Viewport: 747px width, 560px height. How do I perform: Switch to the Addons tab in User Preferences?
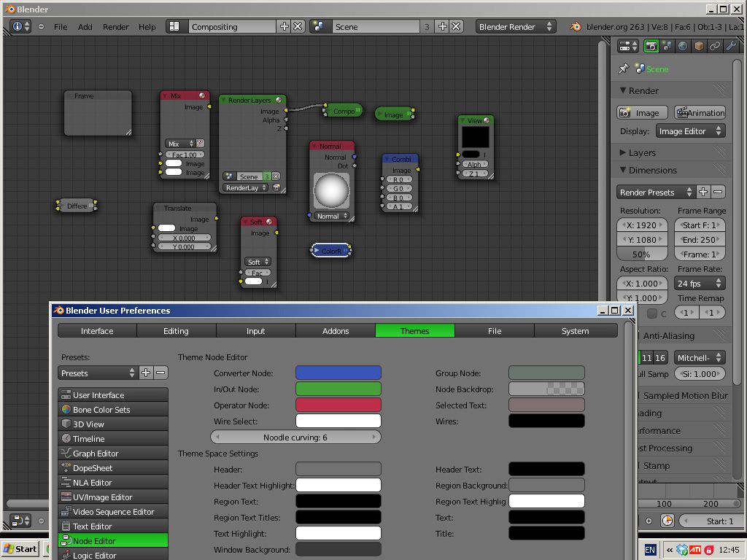[x=335, y=330]
